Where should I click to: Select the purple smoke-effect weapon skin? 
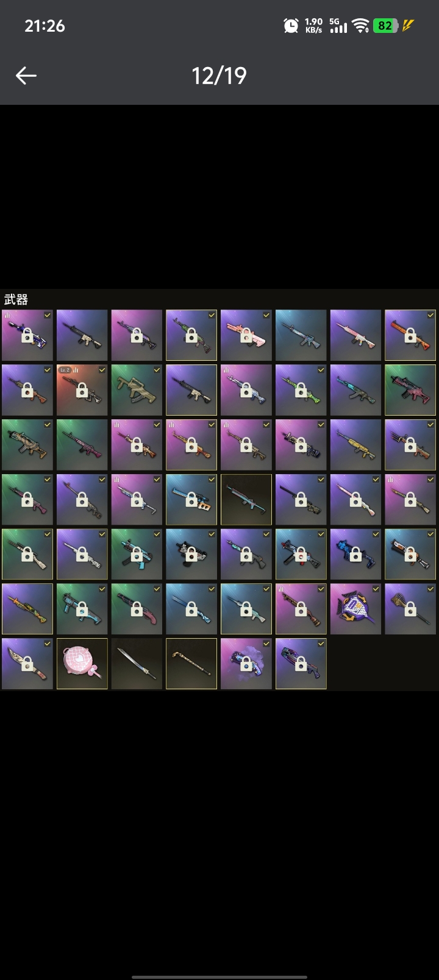(x=246, y=664)
